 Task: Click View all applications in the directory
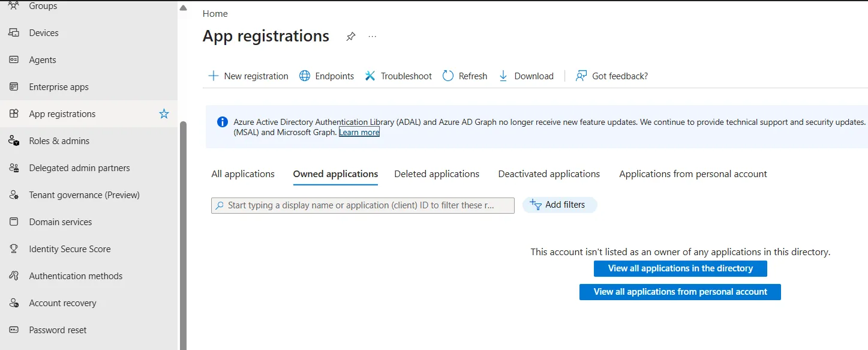(x=680, y=268)
